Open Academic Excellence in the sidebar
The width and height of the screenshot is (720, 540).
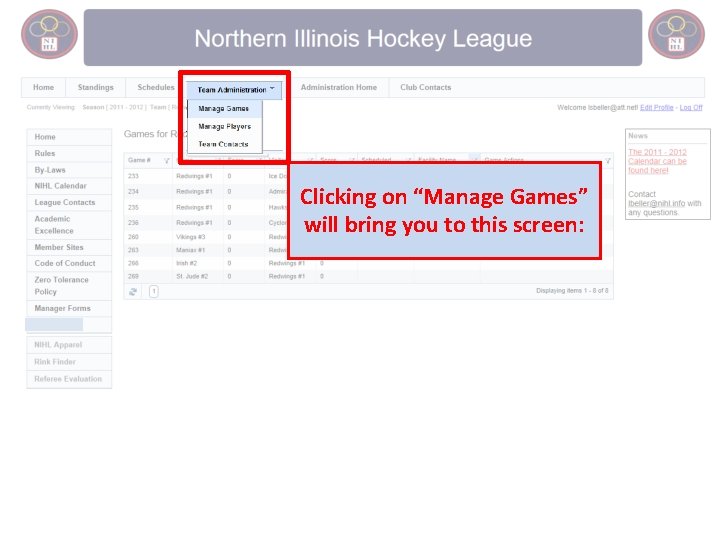69,225
